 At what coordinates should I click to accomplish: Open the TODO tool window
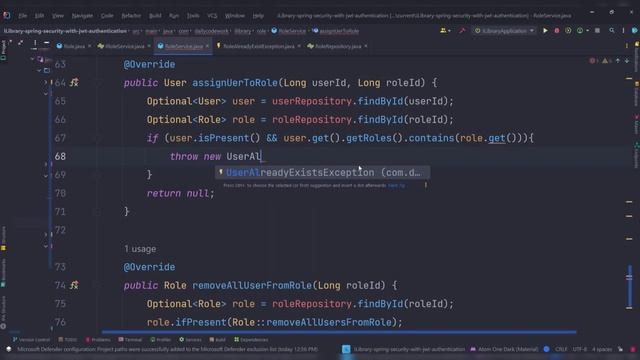click(x=67, y=340)
